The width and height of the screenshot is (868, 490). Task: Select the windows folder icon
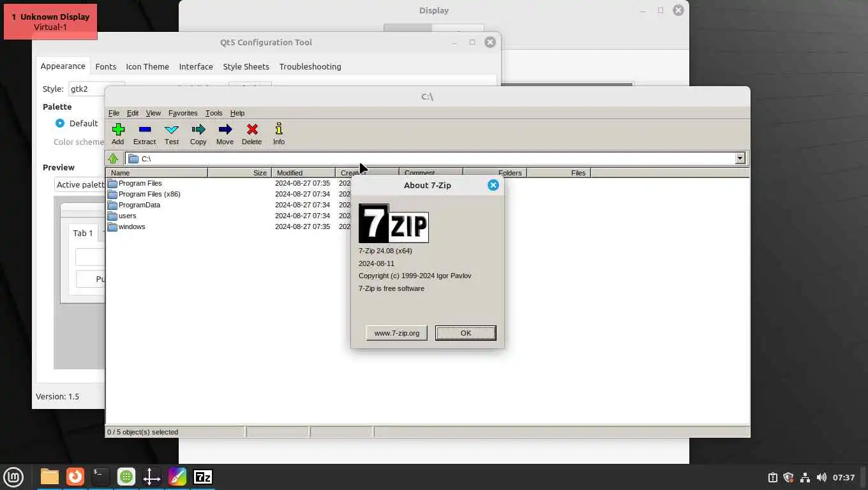tap(112, 226)
